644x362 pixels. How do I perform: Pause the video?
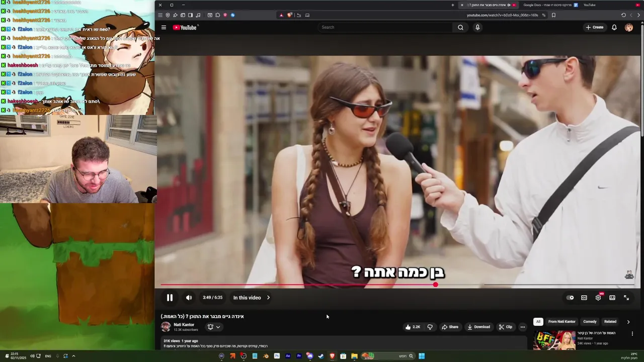[x=170, y=298]
